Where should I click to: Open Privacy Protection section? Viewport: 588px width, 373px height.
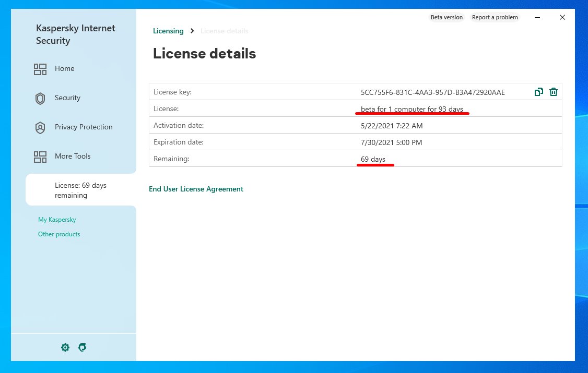[84, 127]
